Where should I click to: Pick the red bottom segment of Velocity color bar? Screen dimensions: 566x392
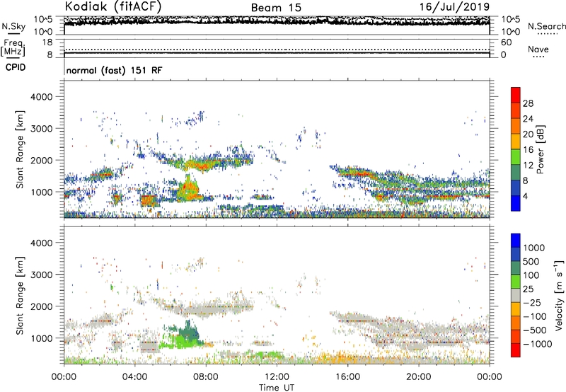pyautogui.click(x=516, y=350)
